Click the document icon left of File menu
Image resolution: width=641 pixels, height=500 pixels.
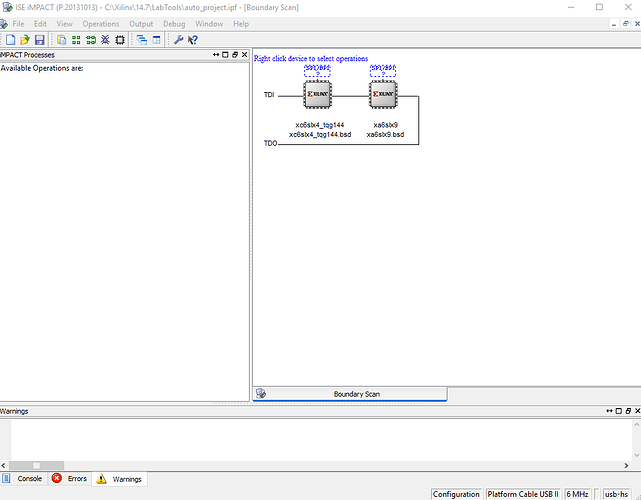click(3, 24)
